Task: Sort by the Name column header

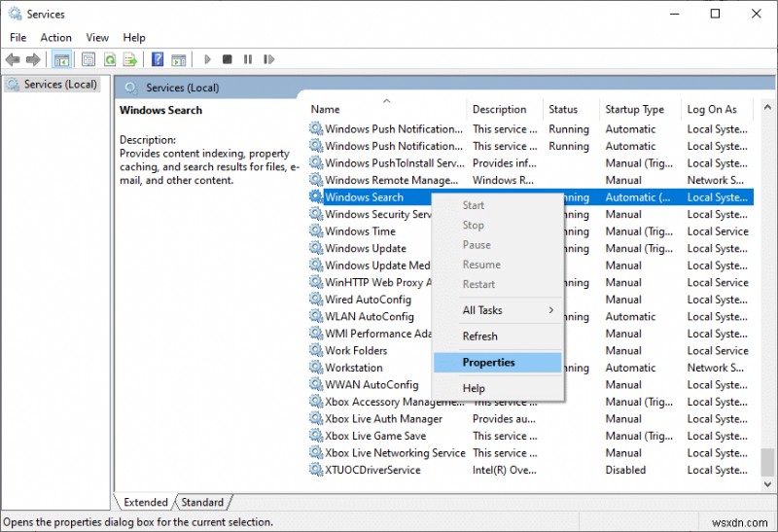Action: (x=387, y=109)
